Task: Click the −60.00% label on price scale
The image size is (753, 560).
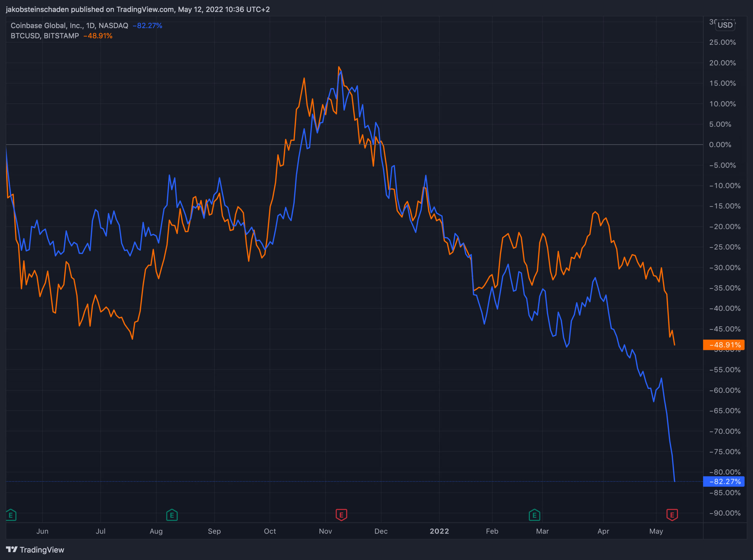Action: [x=725, y=390]
